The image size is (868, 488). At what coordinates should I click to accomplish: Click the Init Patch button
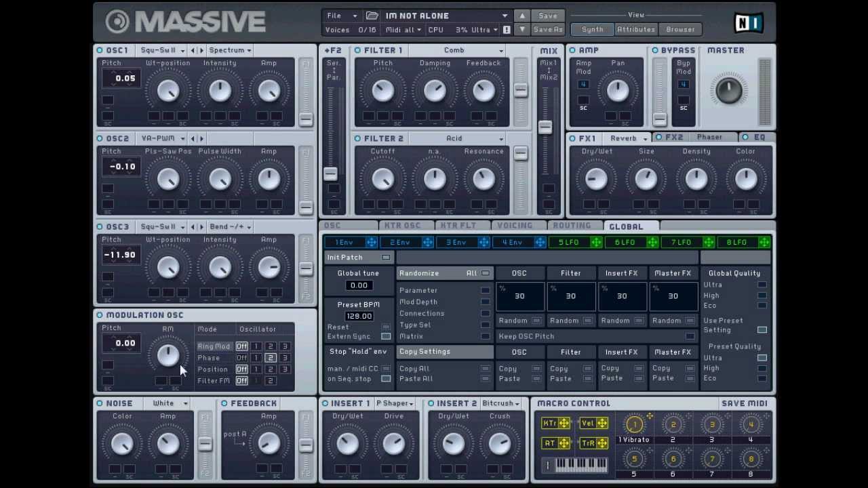point(358,258)
